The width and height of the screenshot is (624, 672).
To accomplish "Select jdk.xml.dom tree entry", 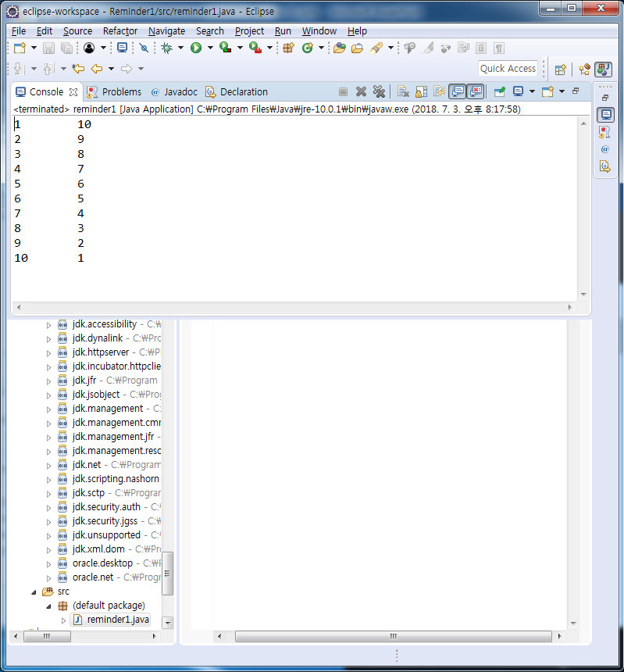I will pos(98,549).
